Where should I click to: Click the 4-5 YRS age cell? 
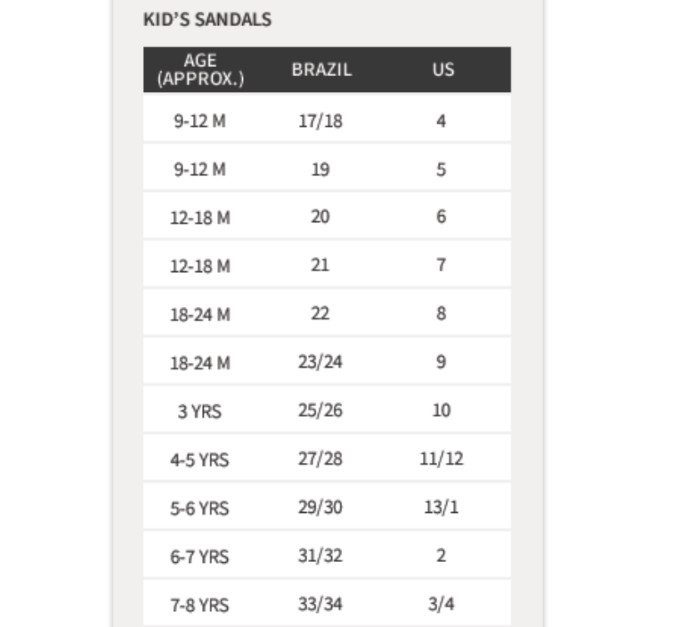click(x=200, y=460)
